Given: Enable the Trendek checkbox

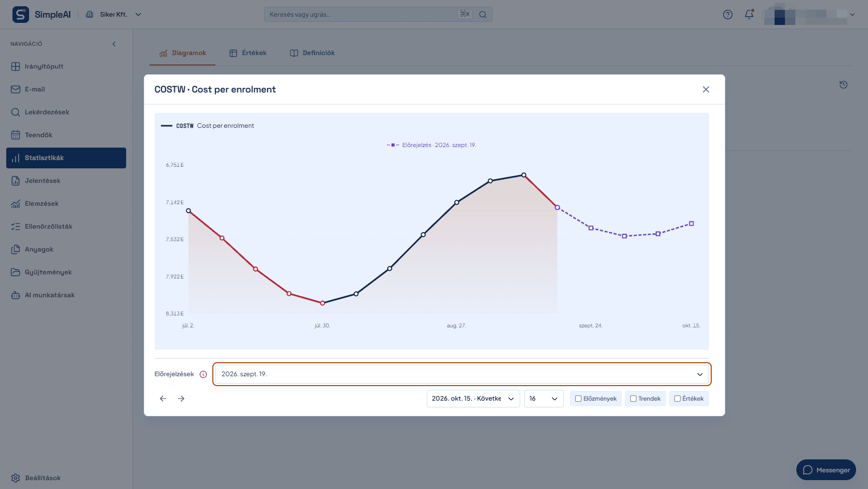Looking at the screenshot, I should click(x=633, y=399).
